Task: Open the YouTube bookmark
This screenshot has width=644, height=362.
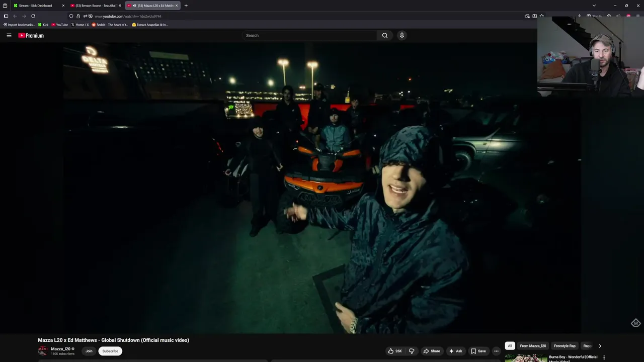Action: tap(60, 25)
